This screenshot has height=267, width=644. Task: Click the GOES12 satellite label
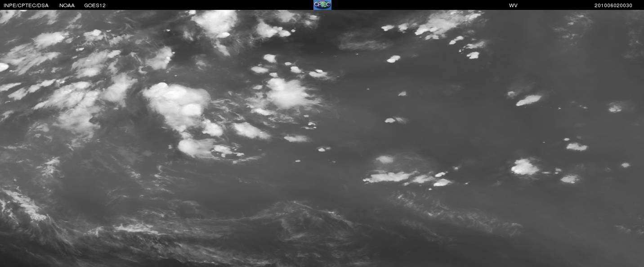click(x=95, y=5)
